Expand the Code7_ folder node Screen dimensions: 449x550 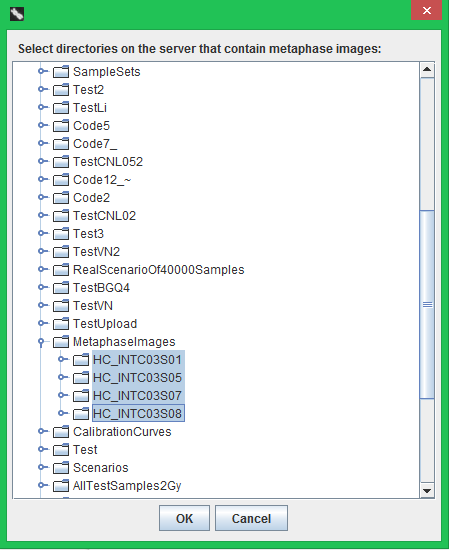coord(42,143)
